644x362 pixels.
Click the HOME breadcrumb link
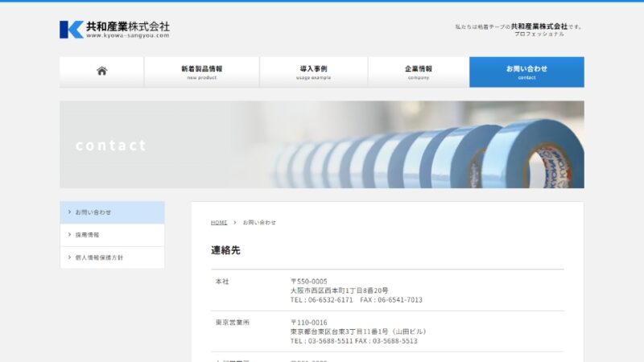point(219,223)
